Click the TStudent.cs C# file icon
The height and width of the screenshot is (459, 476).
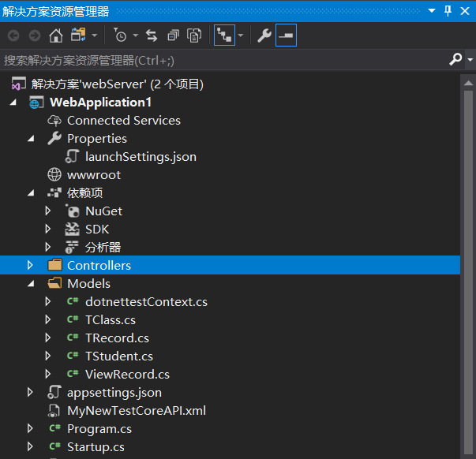point(73,355)
